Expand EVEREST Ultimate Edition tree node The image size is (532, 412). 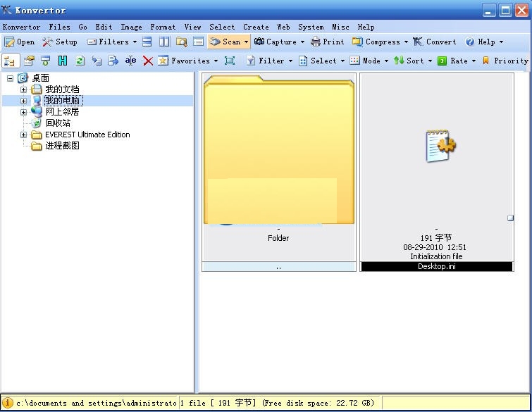click(23, 135)
